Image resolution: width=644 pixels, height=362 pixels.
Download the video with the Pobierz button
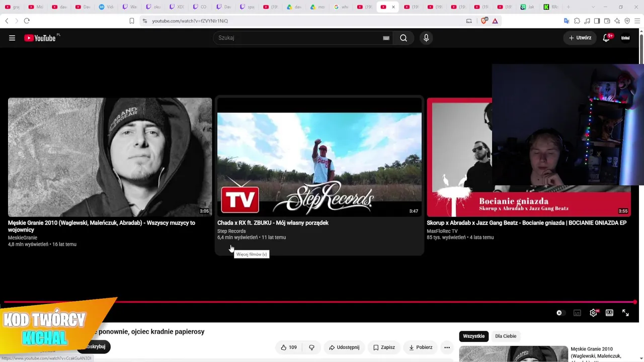point(421,347)
